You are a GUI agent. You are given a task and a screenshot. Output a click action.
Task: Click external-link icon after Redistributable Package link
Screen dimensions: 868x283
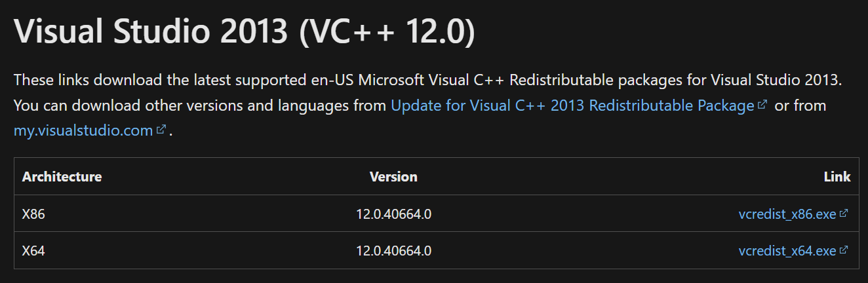tap(762, 105)
